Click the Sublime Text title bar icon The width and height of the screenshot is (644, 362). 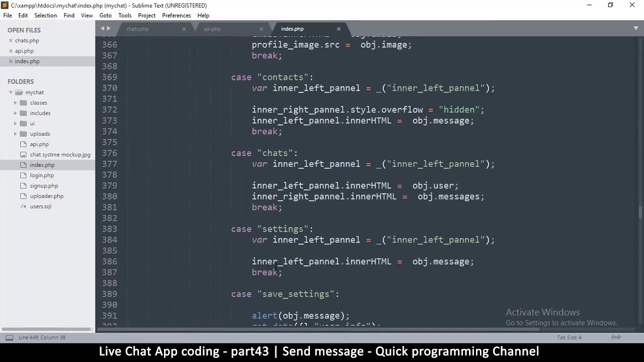pyautogui.click(x=5, y=5)
